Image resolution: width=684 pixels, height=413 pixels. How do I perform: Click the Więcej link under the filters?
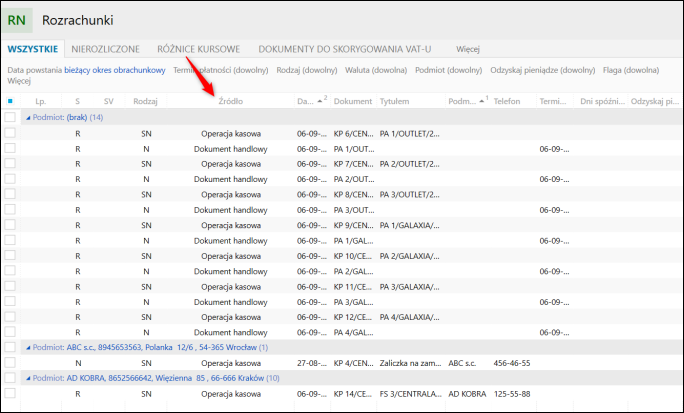[19, 81]
